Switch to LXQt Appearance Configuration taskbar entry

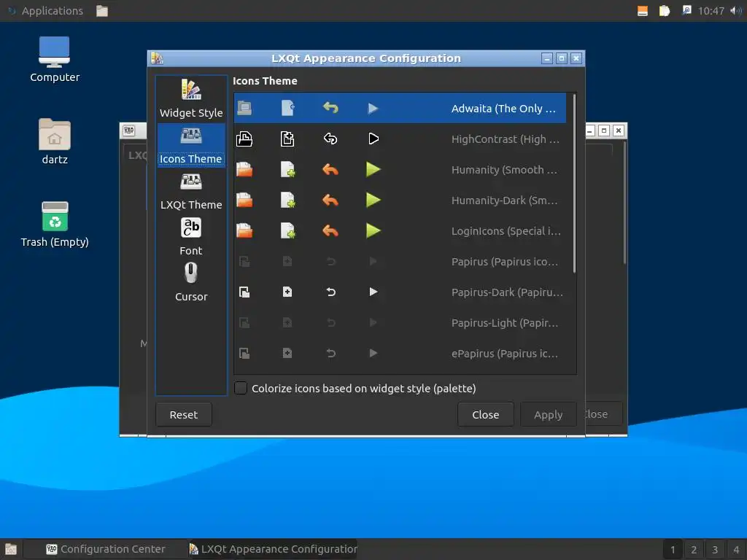tap(273, 549)
